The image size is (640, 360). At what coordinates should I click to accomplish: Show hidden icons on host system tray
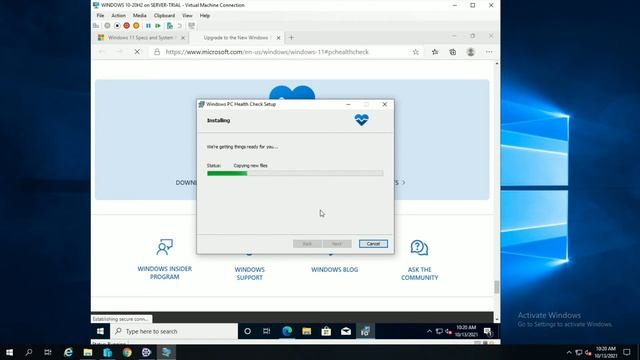pyautogui.click(x=569, y=352)
